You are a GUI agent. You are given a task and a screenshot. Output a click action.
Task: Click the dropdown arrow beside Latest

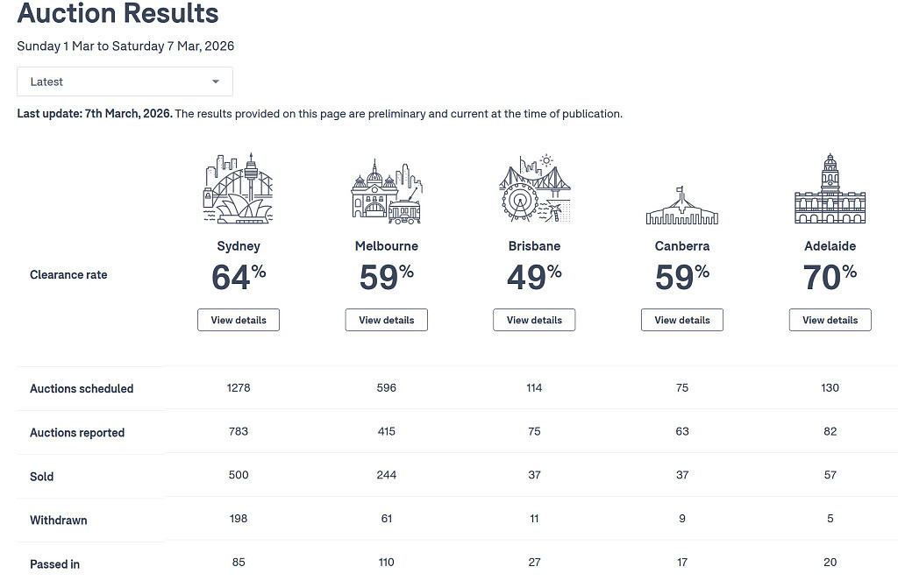click(216, 81)
